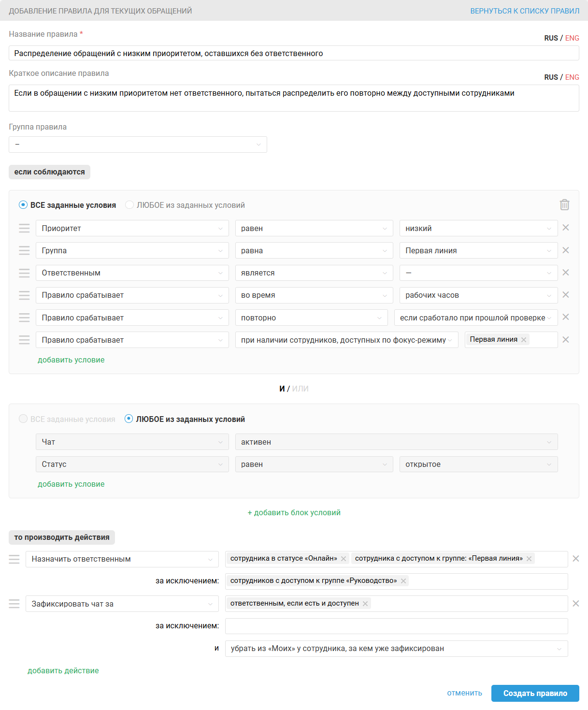
Task: Select «ВСЕ заданные условия» in first block
Action: [23, 205]
